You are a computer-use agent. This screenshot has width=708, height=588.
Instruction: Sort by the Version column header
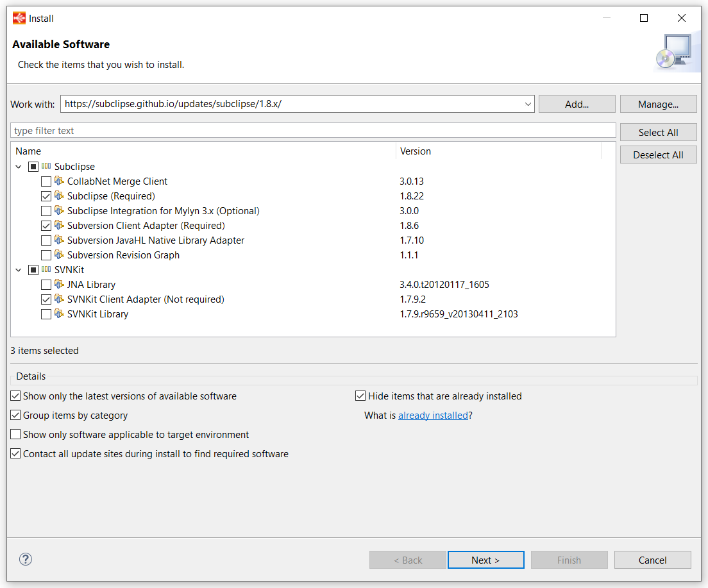pyautogui.click(x=498, y=151)
